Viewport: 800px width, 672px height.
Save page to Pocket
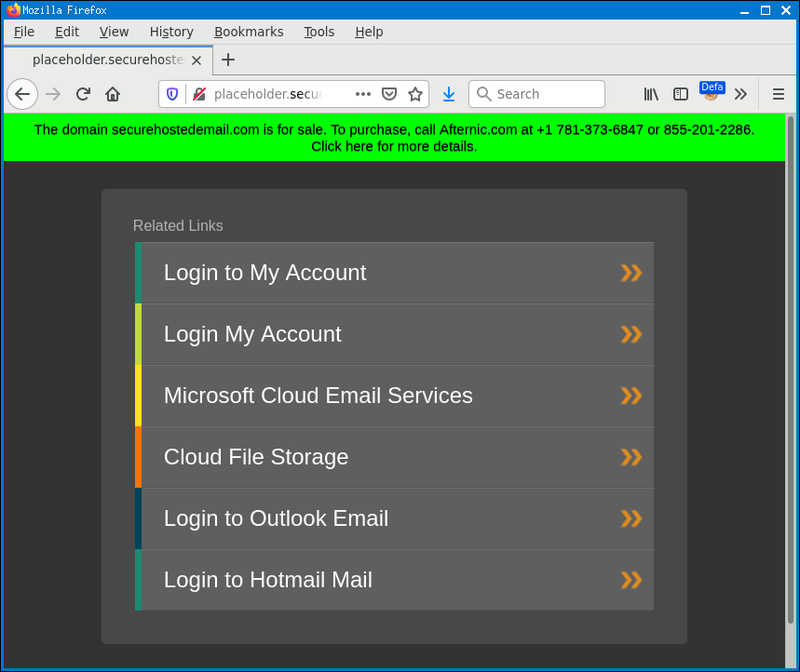click(x=389, y=94)
